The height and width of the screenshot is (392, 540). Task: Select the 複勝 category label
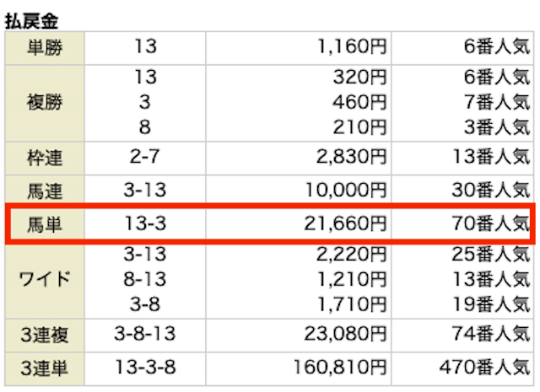45,103
